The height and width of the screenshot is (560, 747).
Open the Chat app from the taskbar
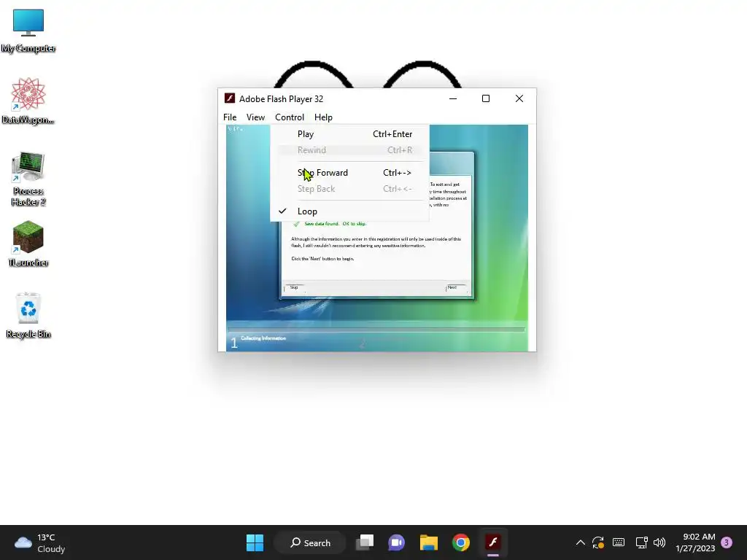[396, 542]
